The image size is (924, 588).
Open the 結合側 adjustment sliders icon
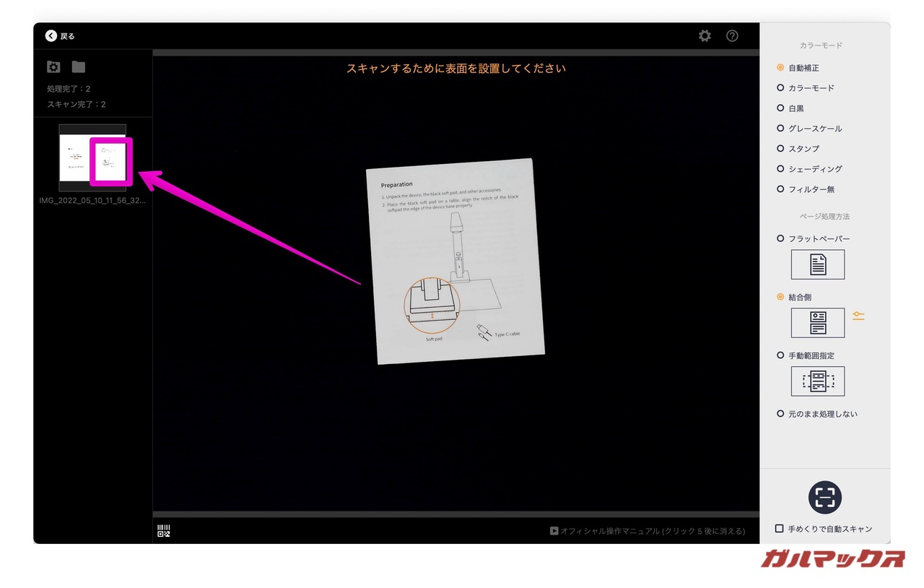tap(858, 316)
